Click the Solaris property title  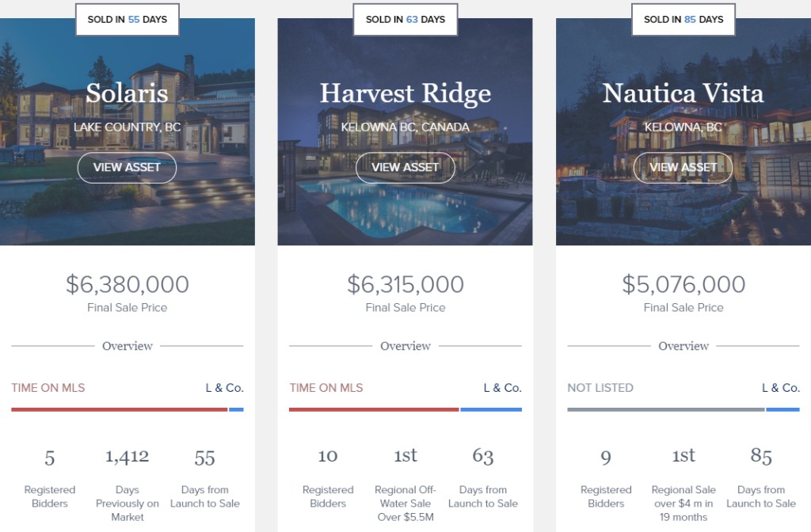click(x=127, y=93)
